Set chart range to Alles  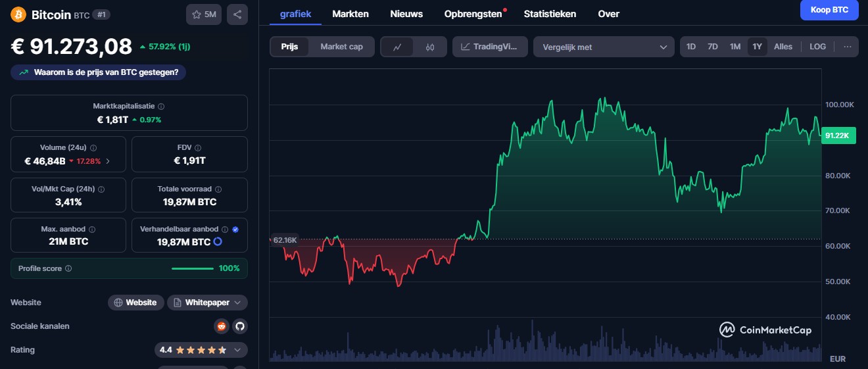(783, 47)
